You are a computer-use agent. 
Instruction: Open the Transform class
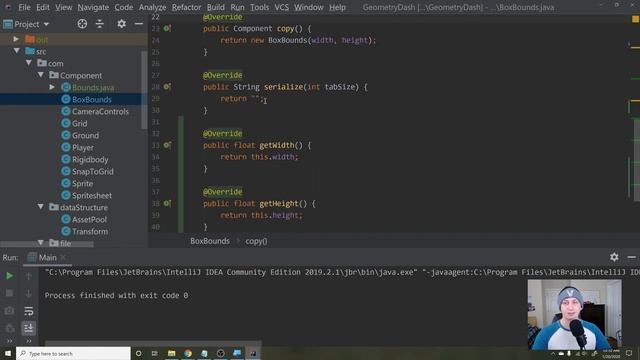[x=90, y=231]
